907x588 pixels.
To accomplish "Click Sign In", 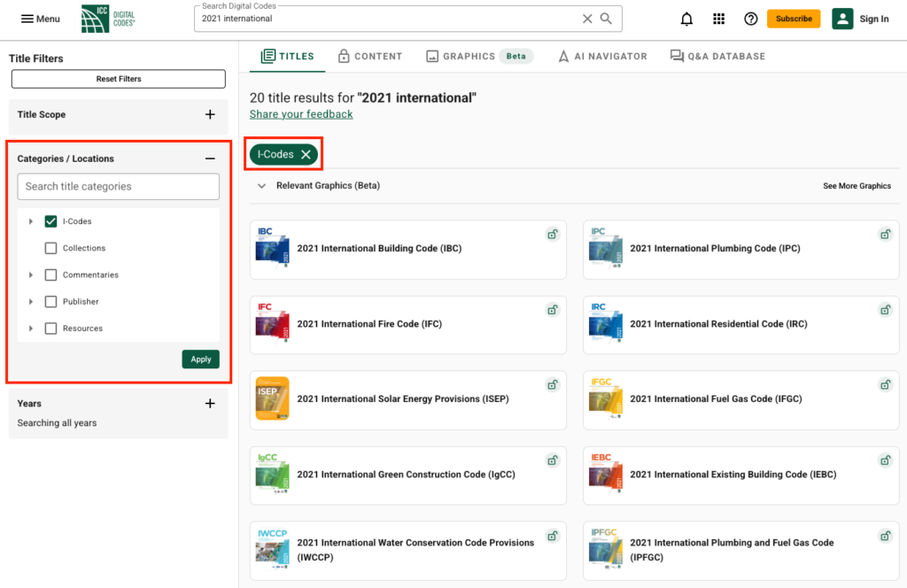I will [x=874, y=19].
